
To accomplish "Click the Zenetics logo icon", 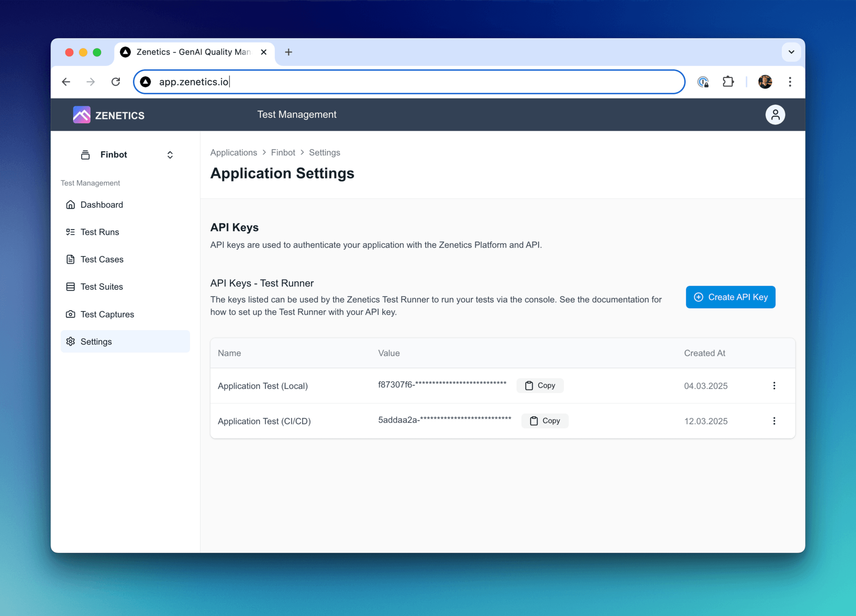I will coord(82,115).
